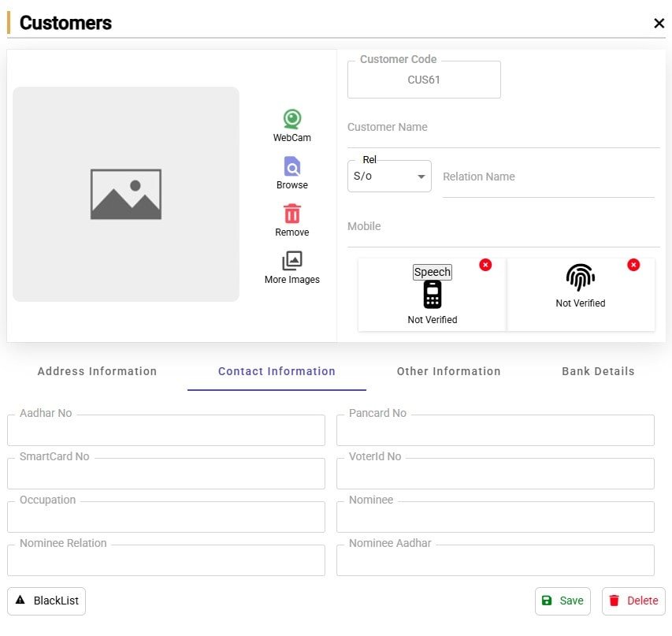672x636 pixels.
Task: Expand the Rel S/o dropdown
Action: point(389,177)
